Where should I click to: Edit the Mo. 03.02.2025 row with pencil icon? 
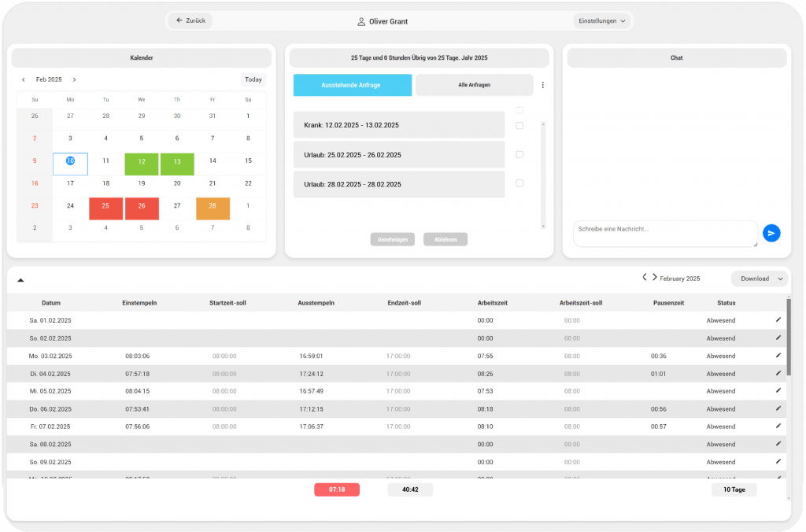[x=778, y=356]
